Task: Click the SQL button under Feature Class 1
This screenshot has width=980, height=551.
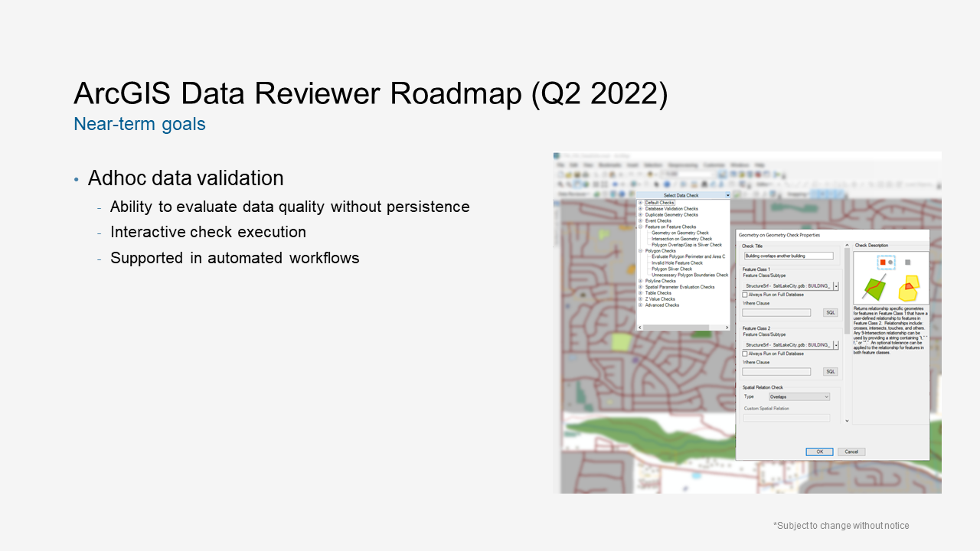Action: [831, 312]
